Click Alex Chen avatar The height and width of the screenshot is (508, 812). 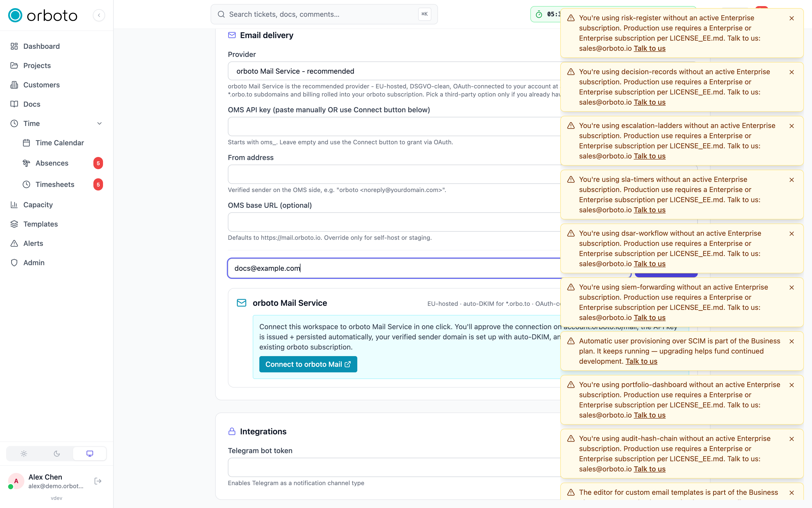(x=16, y=481)
